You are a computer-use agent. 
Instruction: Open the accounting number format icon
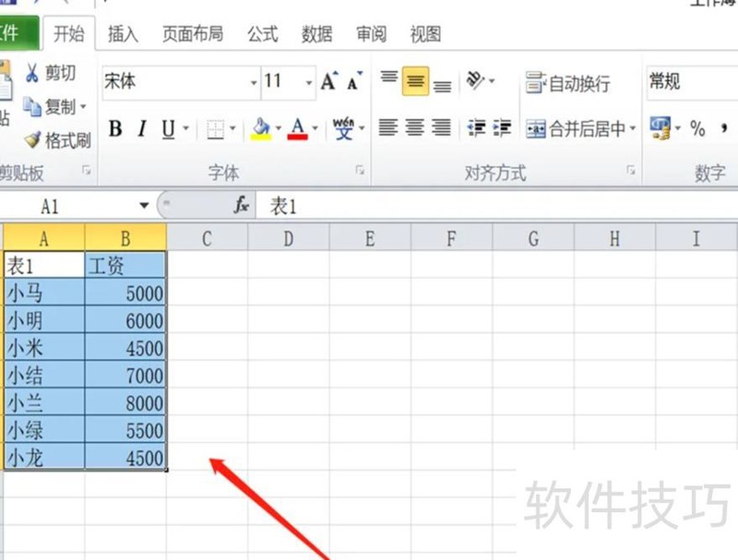[660, 128]
